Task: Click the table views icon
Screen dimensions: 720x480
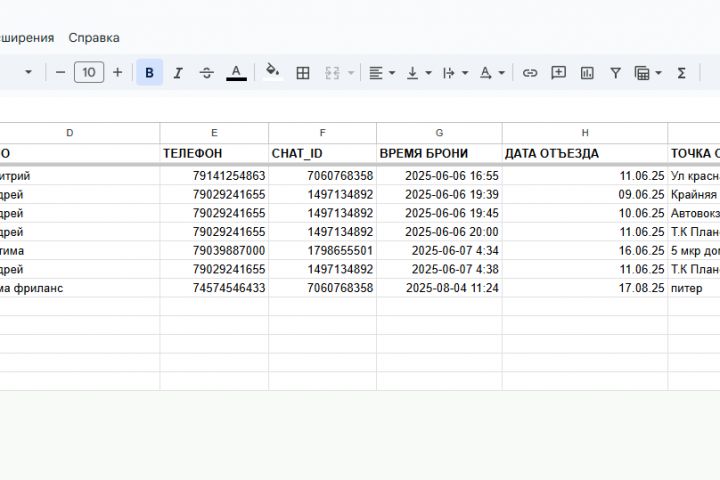Action: tap(641, 73)
